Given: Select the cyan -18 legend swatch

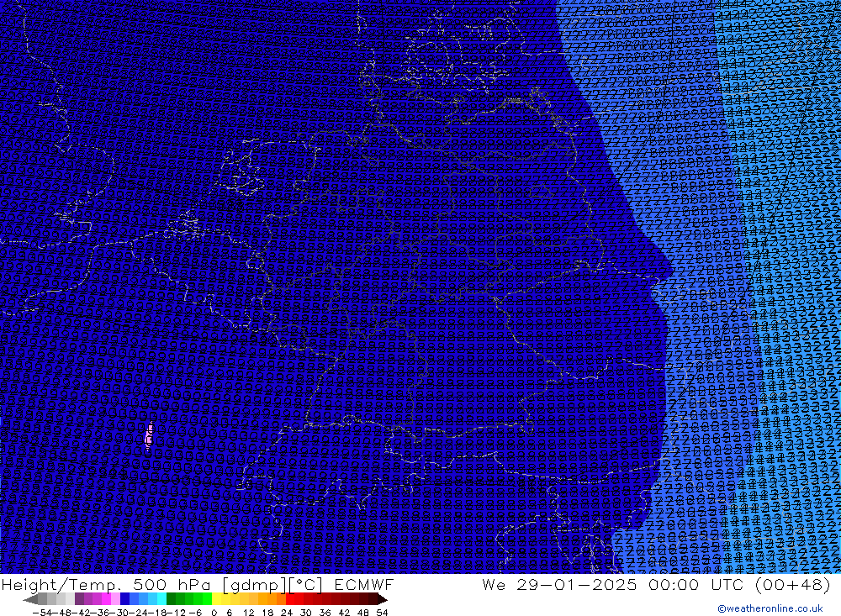Looking at the screenshot, I should pyautogui.click(x=161, y=598).
